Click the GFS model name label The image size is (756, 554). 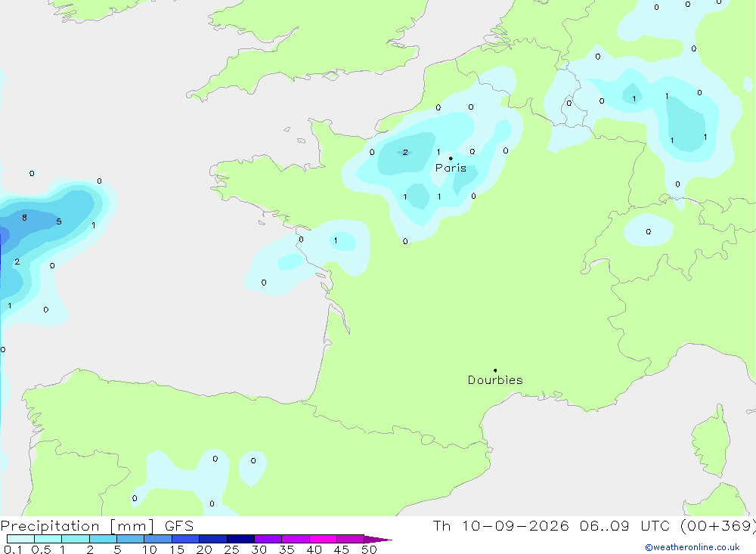179,526
